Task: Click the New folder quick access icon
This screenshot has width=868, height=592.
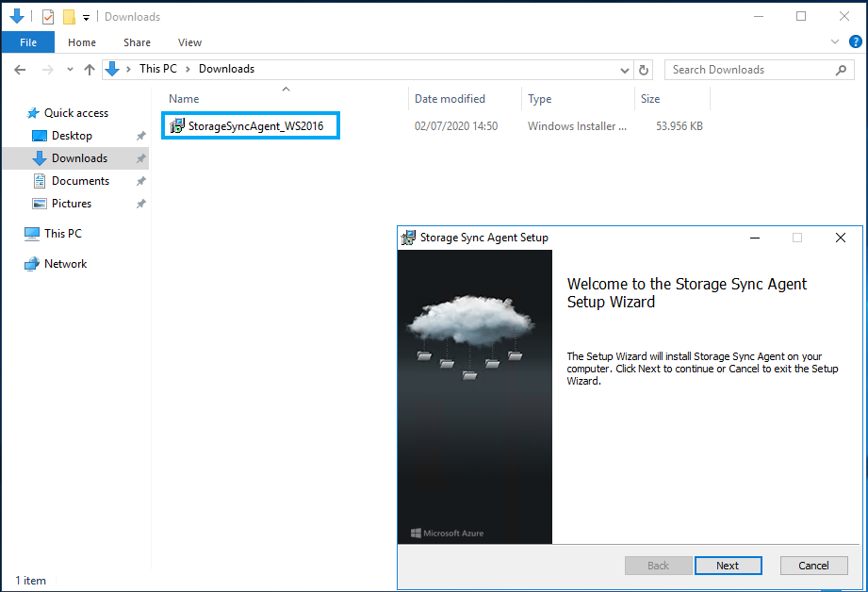Action: coord(69,17)
